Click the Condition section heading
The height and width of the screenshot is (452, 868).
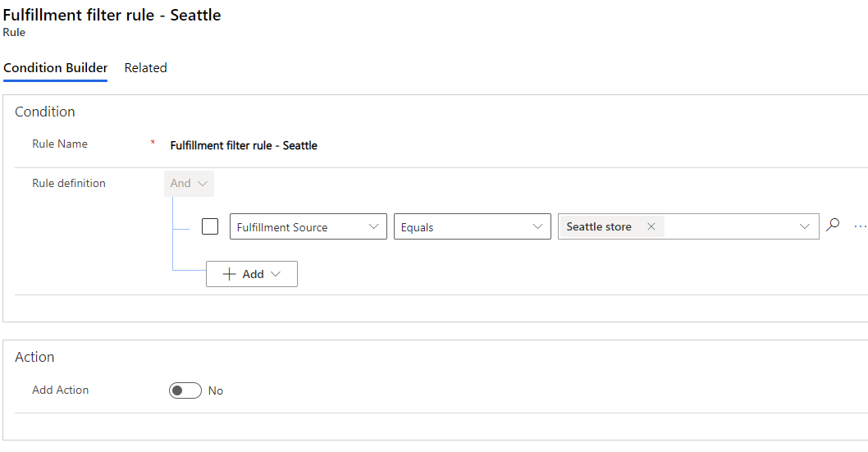pos(45,112)
